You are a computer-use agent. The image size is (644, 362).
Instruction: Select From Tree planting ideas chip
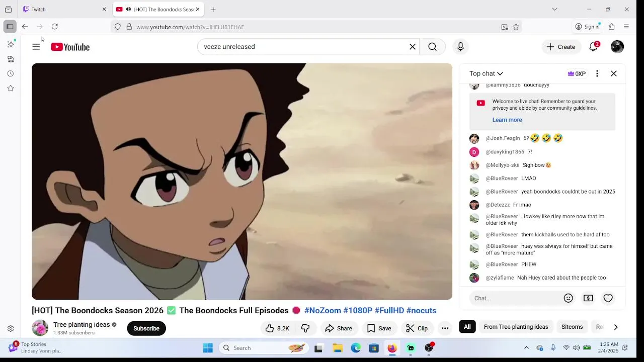coord(516,327)
